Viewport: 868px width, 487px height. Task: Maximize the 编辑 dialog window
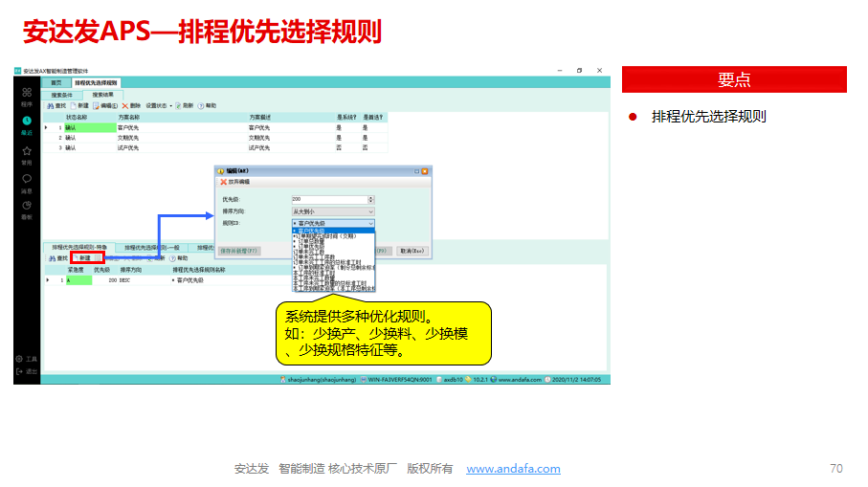pos(417,171)
